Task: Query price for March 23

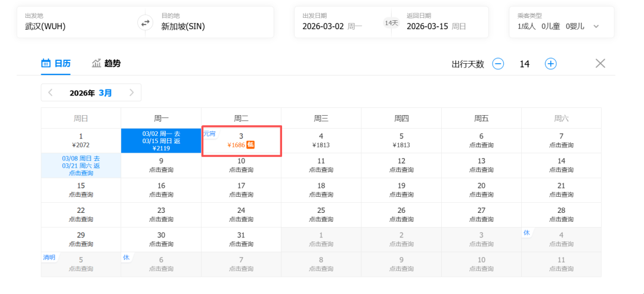Action: click(161, 215)
